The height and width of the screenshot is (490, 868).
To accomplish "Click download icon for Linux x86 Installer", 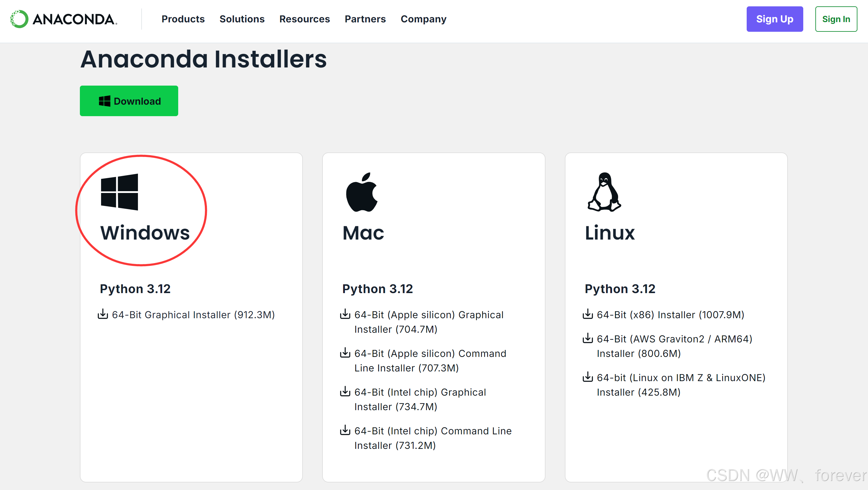I will coord(587,314).
